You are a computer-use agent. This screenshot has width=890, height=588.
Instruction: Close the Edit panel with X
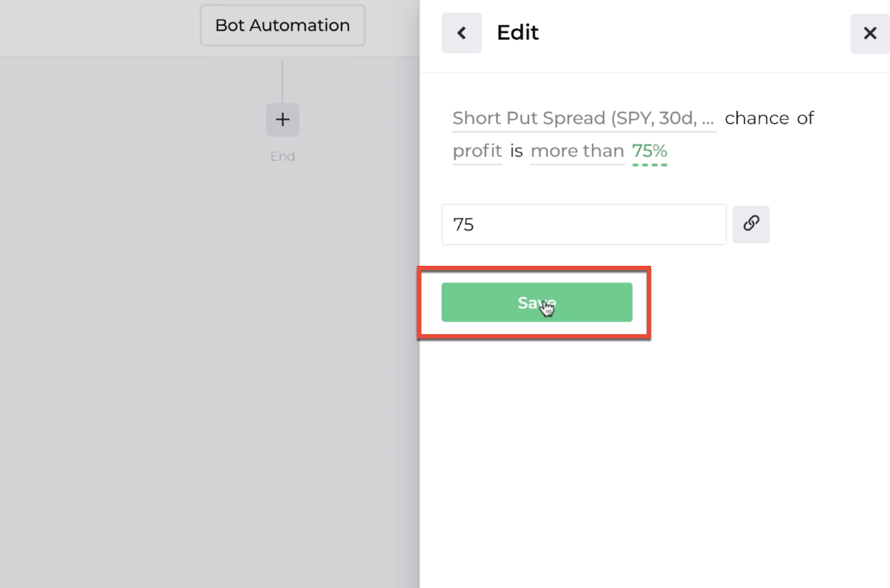pos(870,33)
